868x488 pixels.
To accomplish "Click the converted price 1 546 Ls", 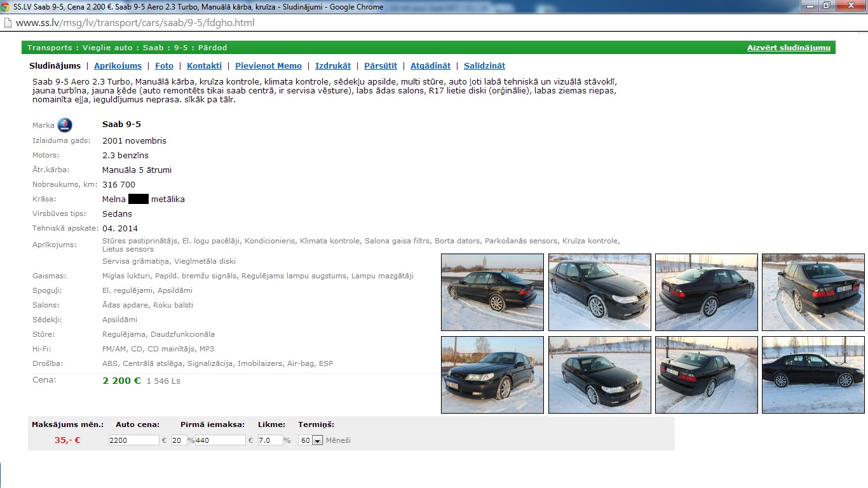I will click(163, 381).
